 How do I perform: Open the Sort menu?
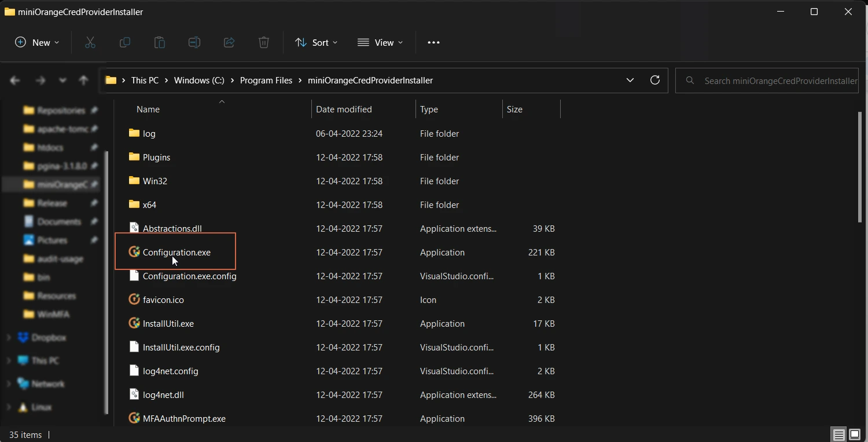pyautogui.click(x=315, y=42)
